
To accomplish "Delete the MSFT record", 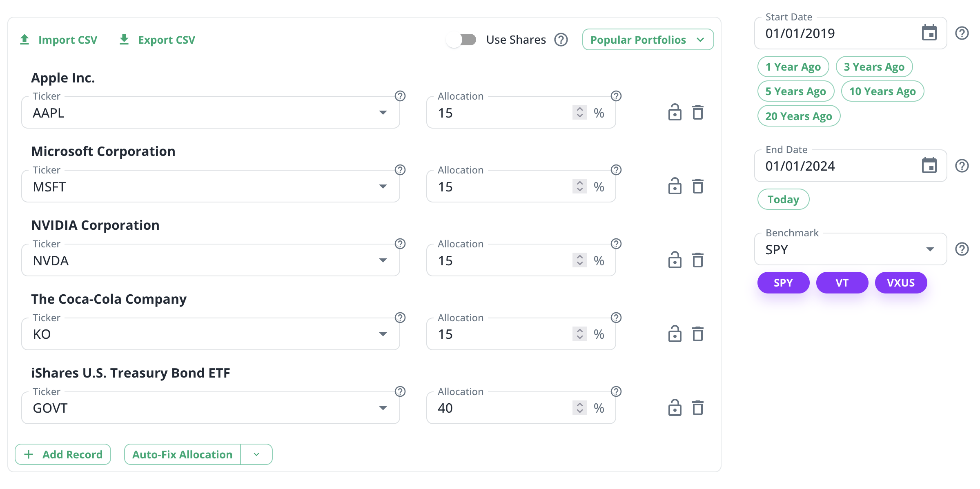I will click(x=698, y=186).
